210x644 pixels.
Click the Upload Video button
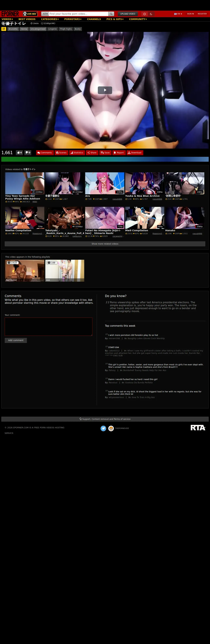point(128,14)
